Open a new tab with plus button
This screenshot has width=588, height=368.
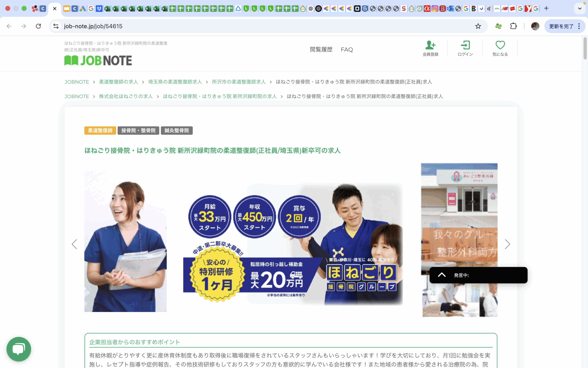(546, 9)
